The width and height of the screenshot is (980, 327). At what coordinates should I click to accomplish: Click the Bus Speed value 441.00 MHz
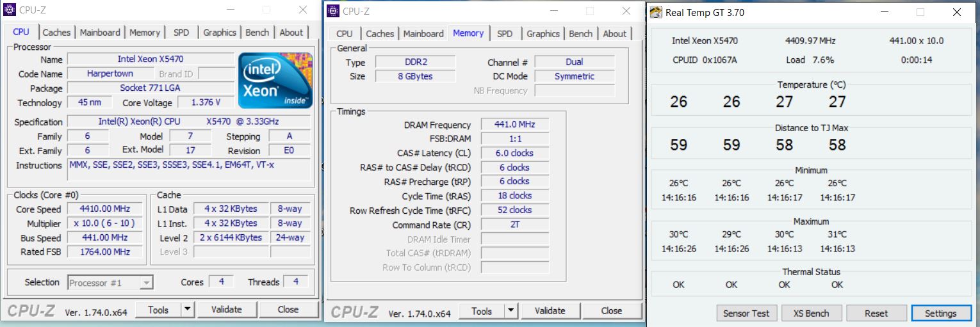(105, 237)
